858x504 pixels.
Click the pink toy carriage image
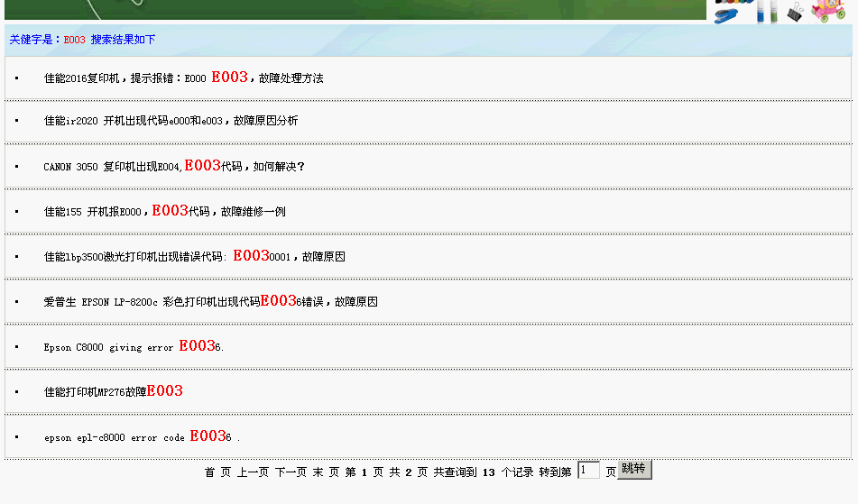pos(829,11)
